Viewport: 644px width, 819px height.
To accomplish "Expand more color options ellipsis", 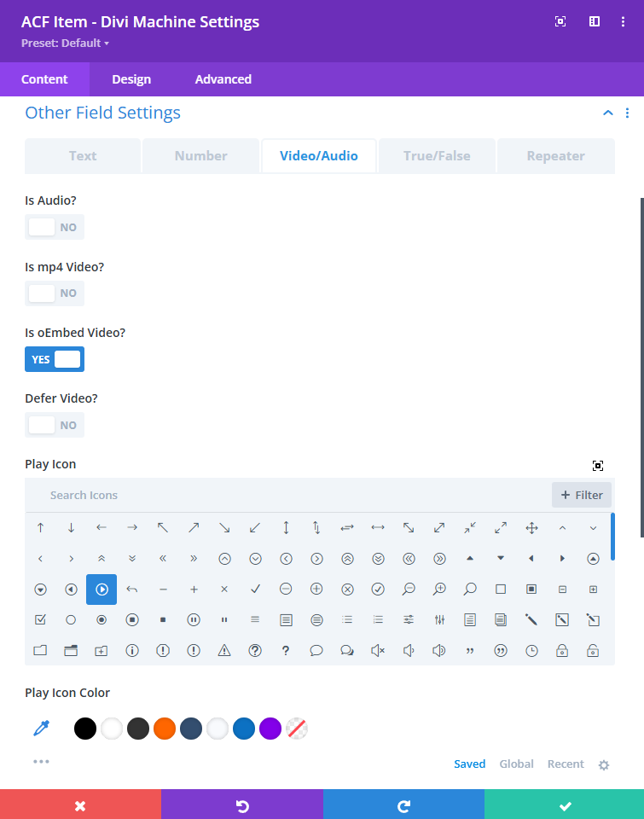I will click(x=41, y=761).
